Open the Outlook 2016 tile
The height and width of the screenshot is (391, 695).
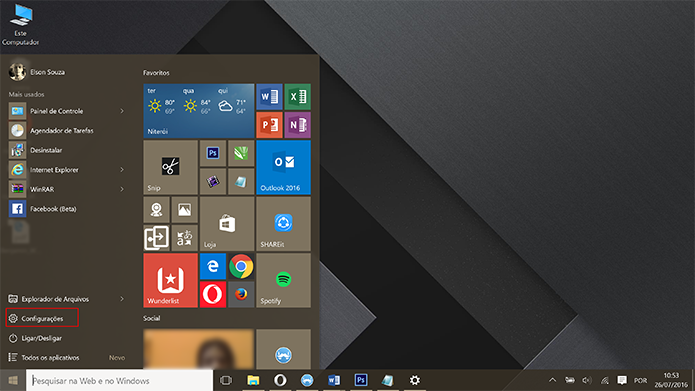point(283,167)
